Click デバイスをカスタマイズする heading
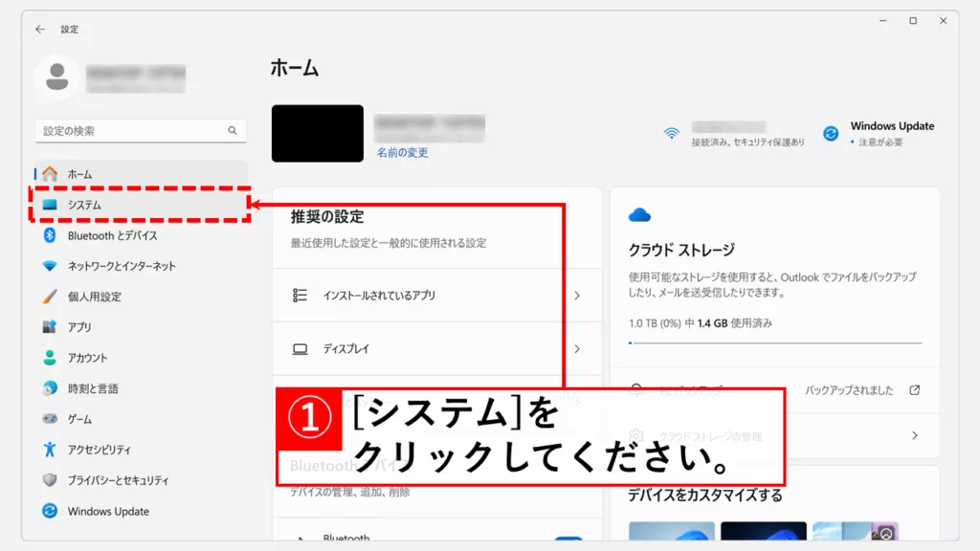Screen dimensions: 980x551 [705, 496]
